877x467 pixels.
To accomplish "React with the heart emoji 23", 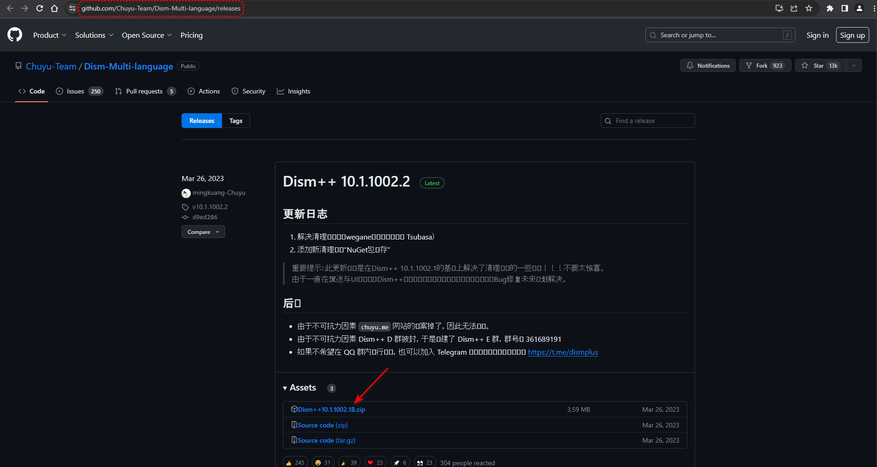I will [x=375, y=463].
